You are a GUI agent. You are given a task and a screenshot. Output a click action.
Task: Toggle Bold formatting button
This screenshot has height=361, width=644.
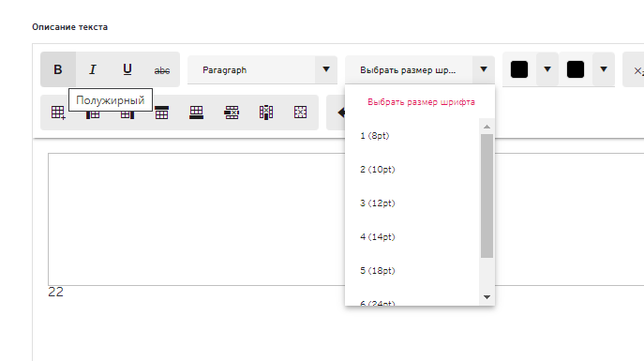tap(58, 69)
